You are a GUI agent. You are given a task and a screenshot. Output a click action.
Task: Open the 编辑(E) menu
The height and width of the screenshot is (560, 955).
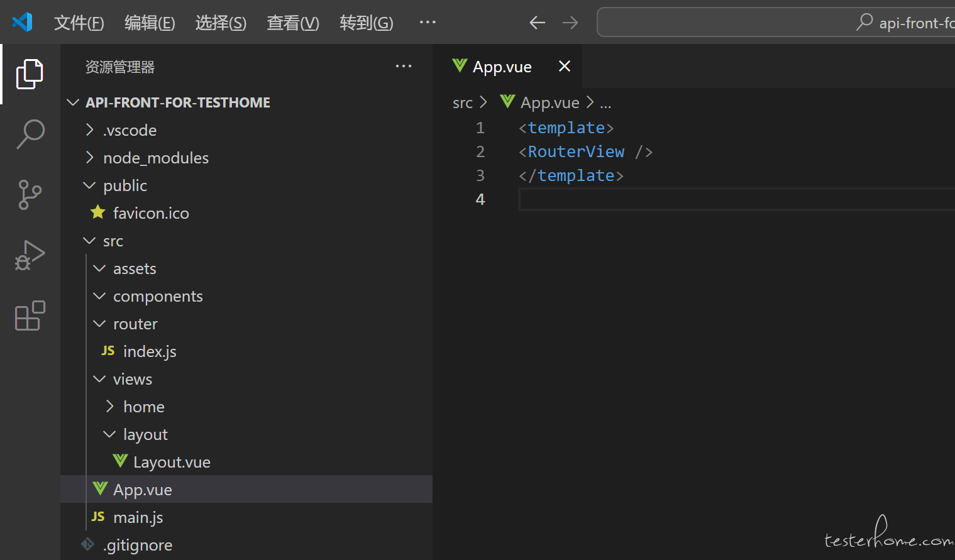pos(150,23)
